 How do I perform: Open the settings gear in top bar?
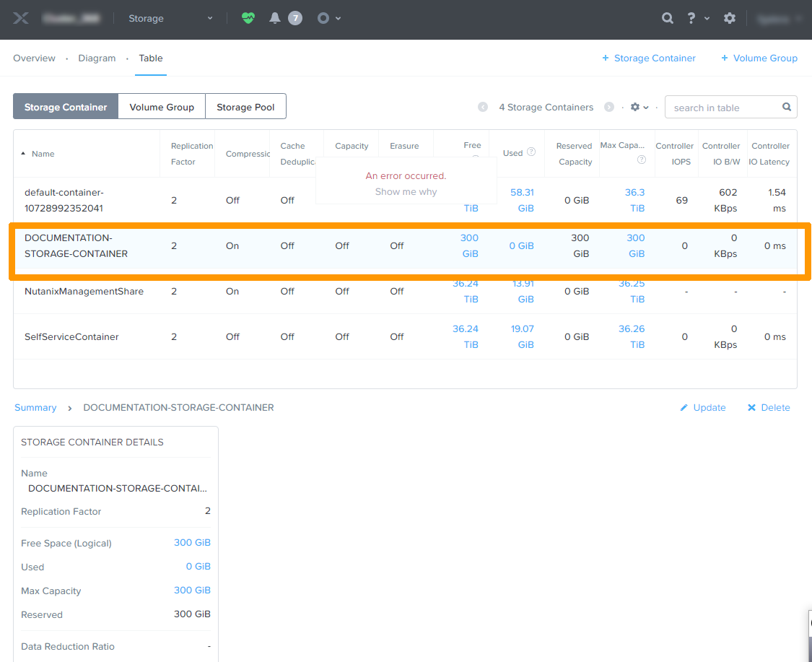730,19
